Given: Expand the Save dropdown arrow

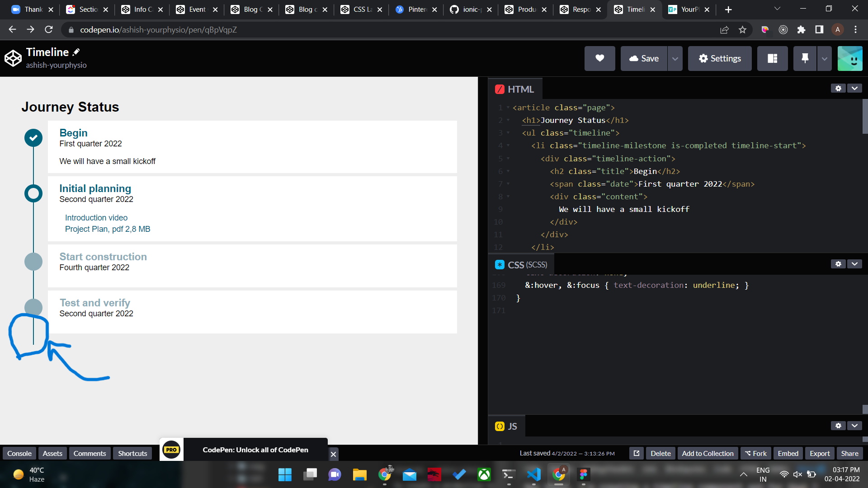Looking at the screenshot, I should (674, 58).
